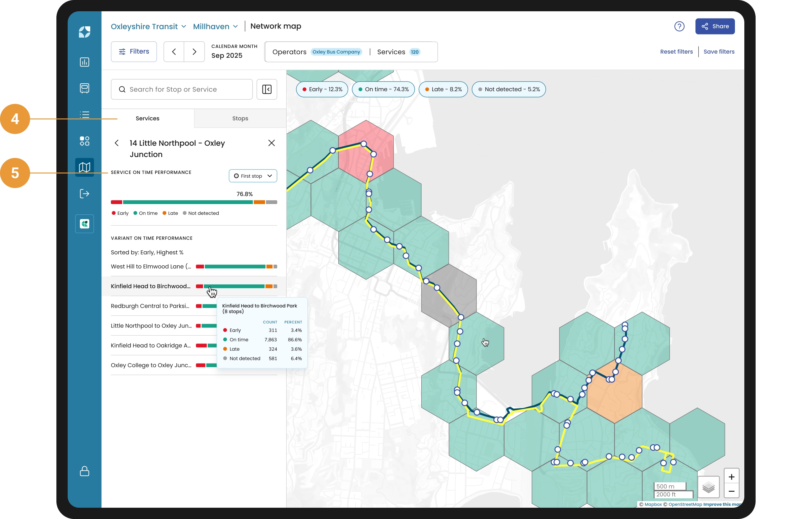The image size is (812, 519).
Task: Switch to the Stops tab
Action: [240, 118]
